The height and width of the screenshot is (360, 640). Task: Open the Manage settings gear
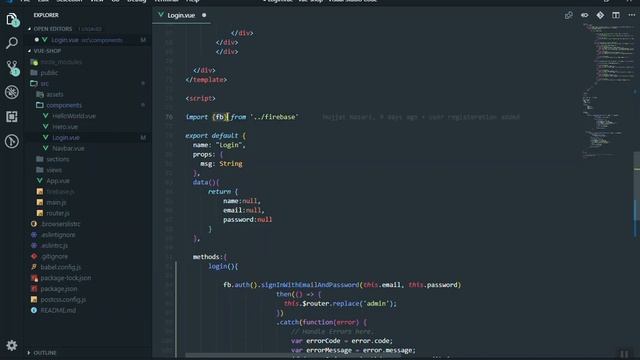(12, 345)
